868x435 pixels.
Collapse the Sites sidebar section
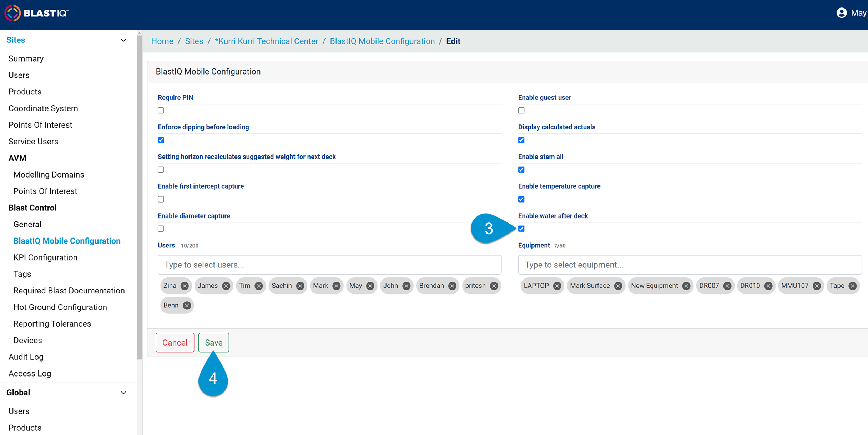[123, 40]
